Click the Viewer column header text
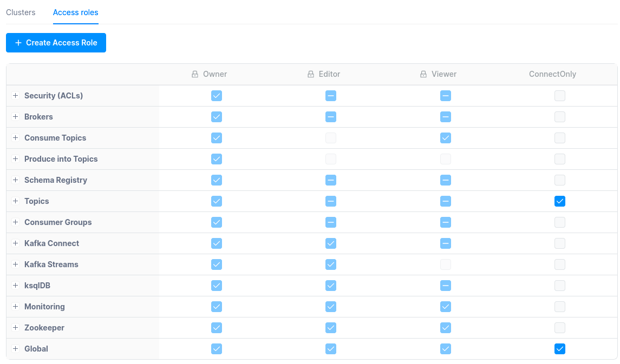Screen dimensions: 620x364 444,74
